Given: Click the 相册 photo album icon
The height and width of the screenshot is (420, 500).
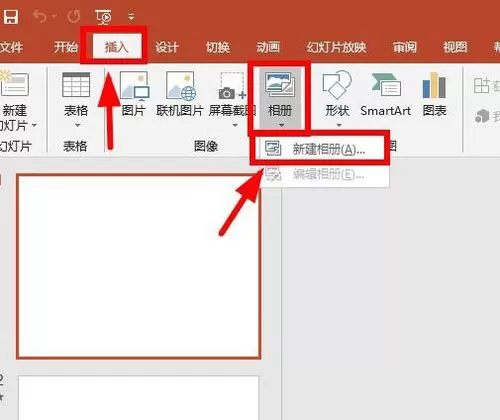Looking at the screenshot, I should click(280, 85).
